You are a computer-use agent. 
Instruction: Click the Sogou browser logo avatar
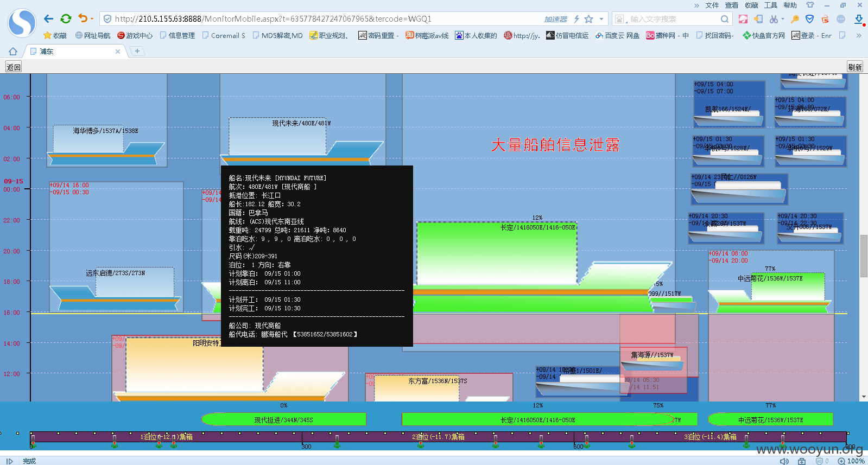22,23
